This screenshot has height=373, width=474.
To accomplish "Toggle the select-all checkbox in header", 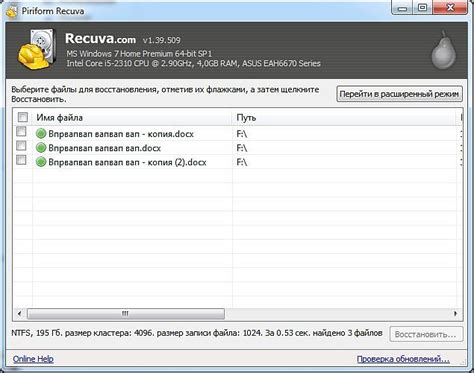I will pos(23,117).
